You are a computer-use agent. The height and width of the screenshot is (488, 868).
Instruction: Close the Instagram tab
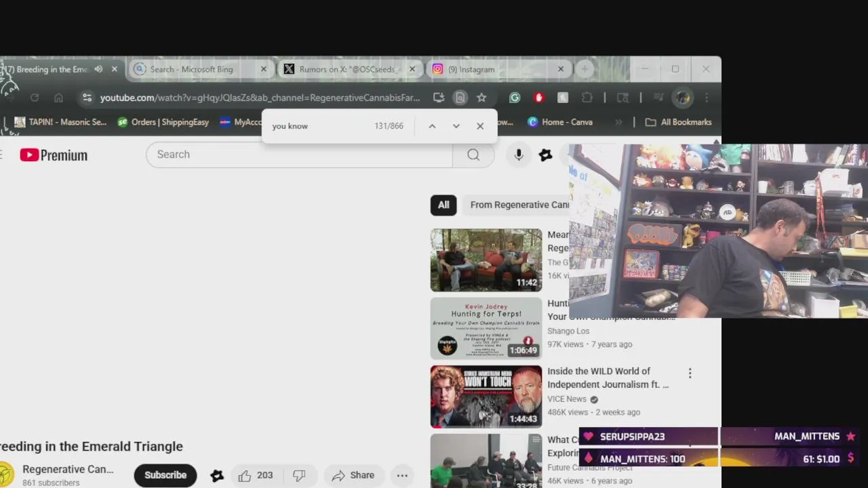coord(561,69)
